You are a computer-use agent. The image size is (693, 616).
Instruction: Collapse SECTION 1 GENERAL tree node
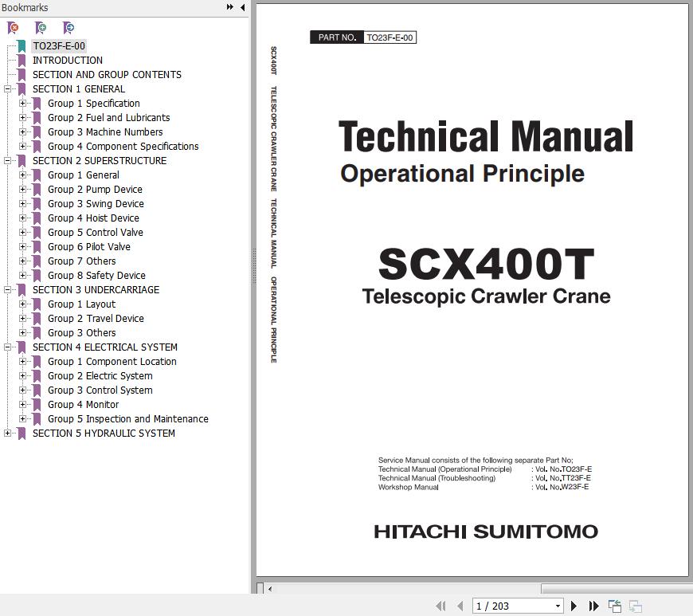pos(8,89)
